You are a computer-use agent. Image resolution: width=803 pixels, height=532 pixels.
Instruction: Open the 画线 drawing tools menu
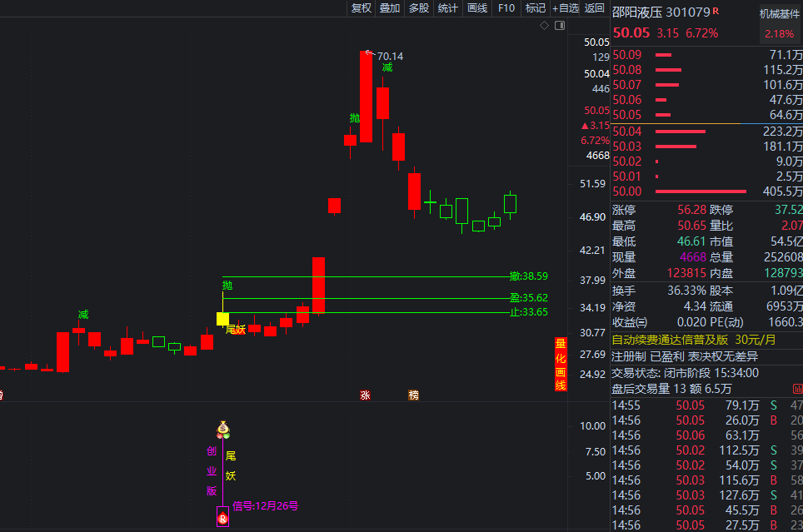476,8
